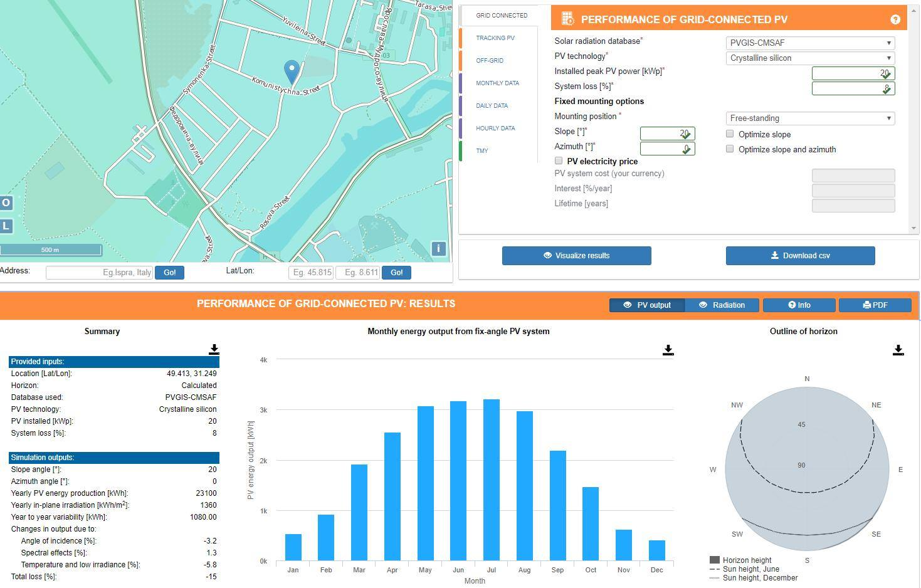Click the 'O' map layer button
The image size is (921, 588).
coord(6,202)
